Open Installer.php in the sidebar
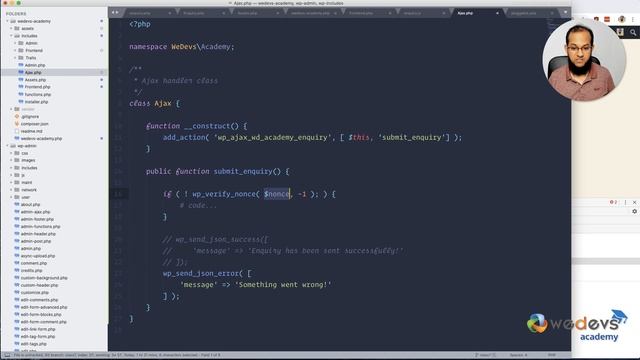This screenshot has width=640, height=360. coord(36,102)
